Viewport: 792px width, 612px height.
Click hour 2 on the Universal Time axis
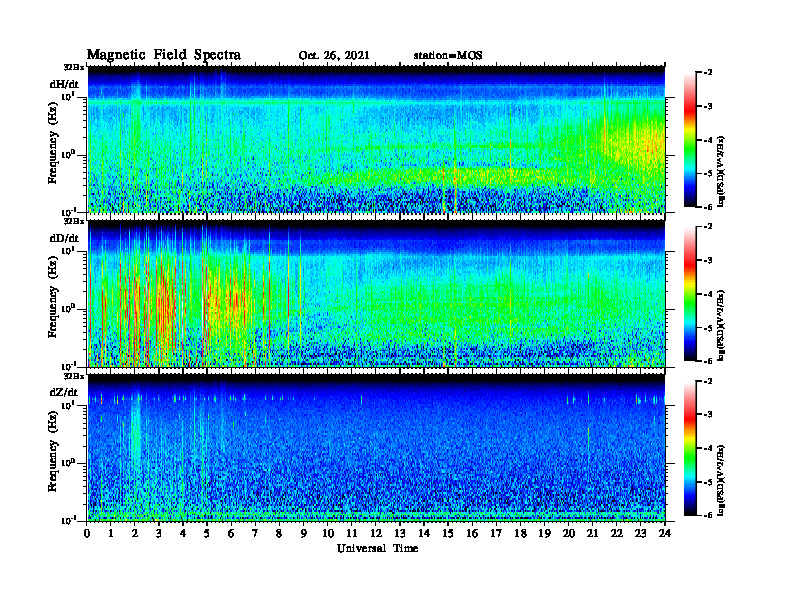[135, 534]
